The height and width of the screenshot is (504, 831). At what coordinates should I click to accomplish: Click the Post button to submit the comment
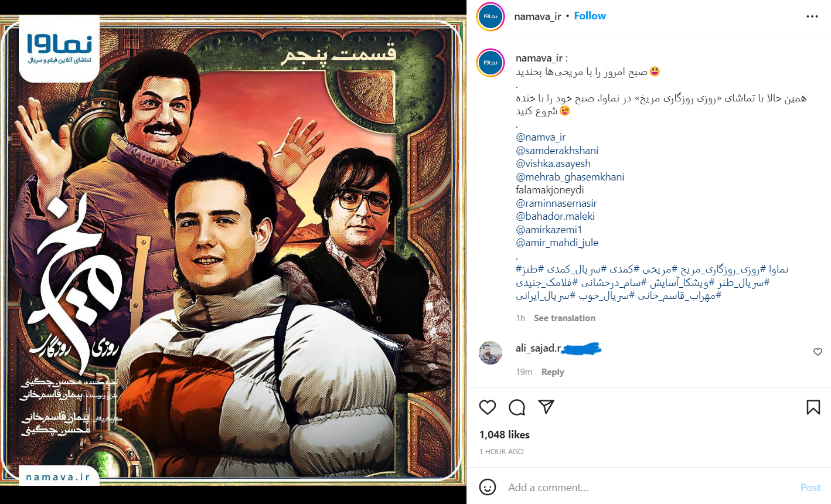(810, 488)
